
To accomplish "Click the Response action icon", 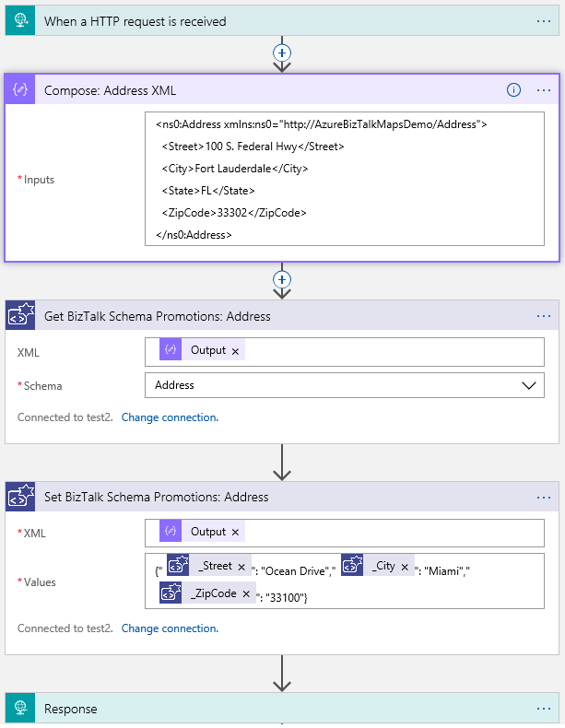I will tap(20, 708).
